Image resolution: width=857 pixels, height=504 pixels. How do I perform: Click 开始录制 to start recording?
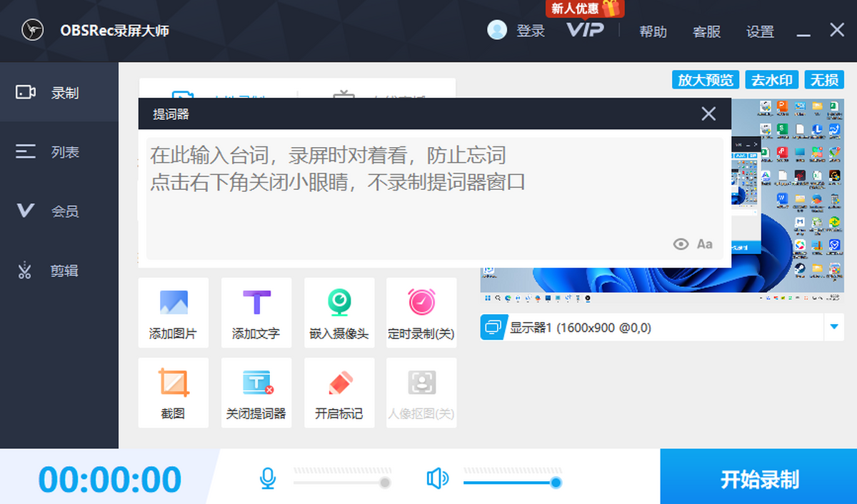[x=758, y=477]
